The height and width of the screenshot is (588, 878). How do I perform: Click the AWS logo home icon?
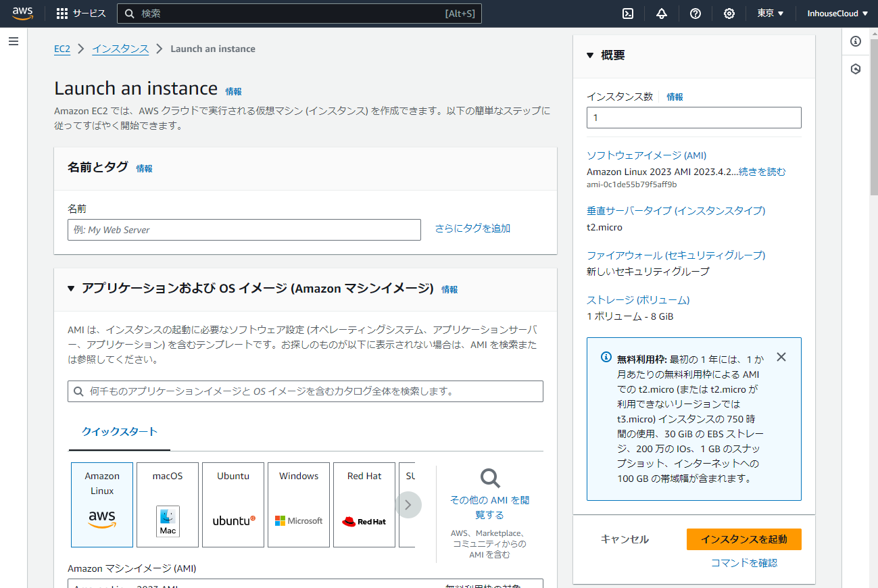coord(22,14)
